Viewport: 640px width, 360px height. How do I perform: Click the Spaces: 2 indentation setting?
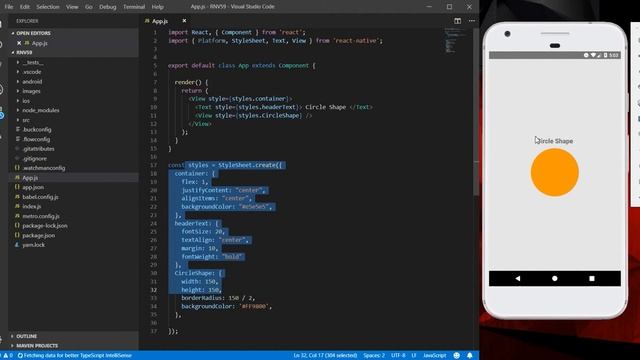(374, 356)
